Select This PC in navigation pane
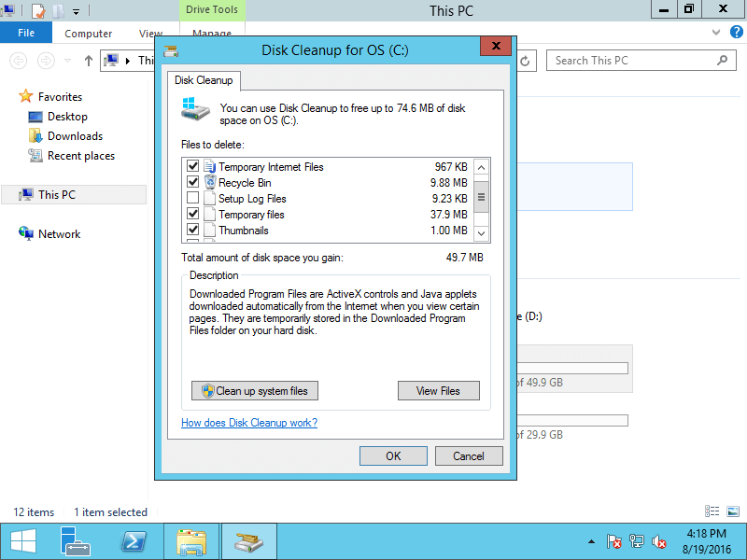Image resolution: width=747 pixels, height=560 pixels. click(x=74, y=195)
